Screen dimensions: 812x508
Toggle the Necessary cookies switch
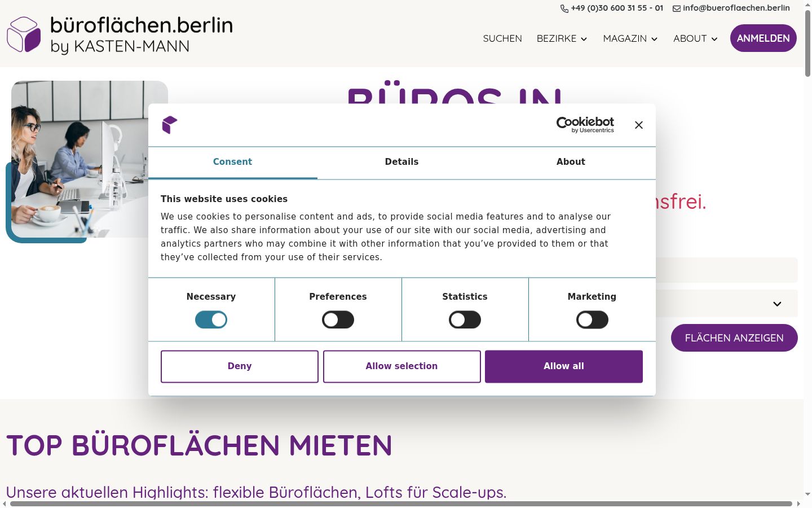coord(211,320)
